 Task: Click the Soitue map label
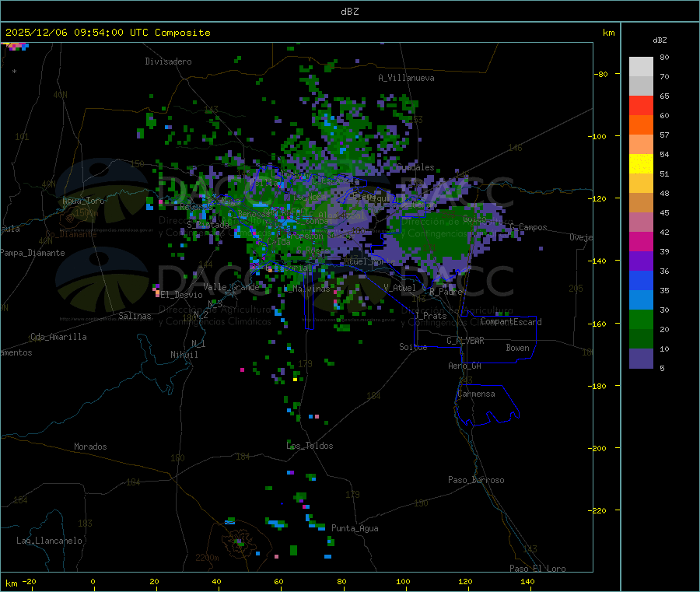point(413,347)
